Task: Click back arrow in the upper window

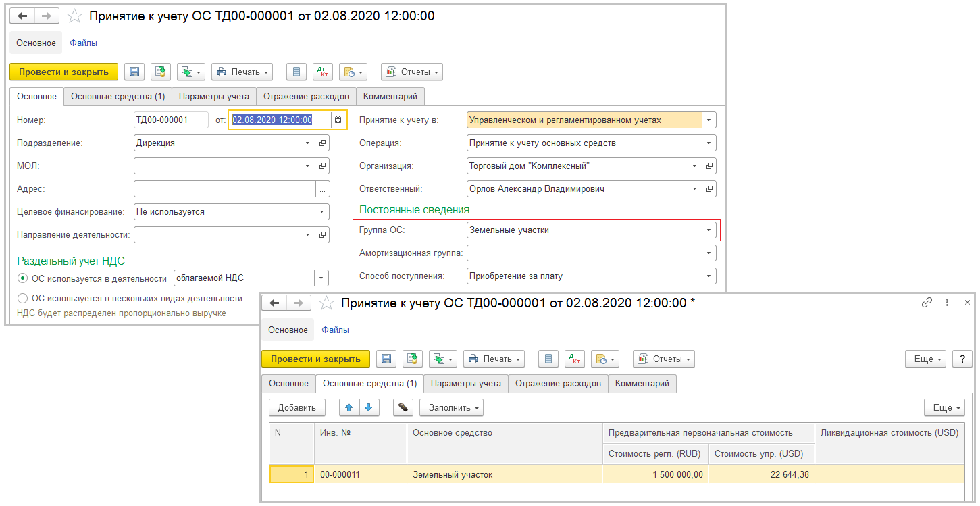Action: click(x=22, y=16)
